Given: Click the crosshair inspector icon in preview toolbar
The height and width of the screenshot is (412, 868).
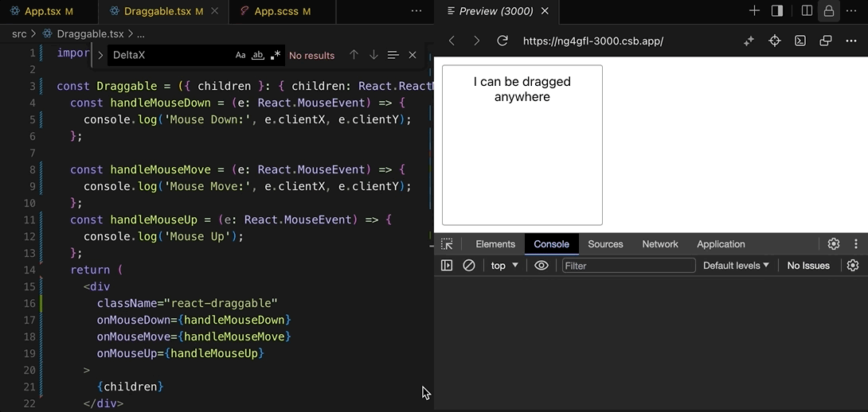Looking at the screenshot, I should point(774,41).
